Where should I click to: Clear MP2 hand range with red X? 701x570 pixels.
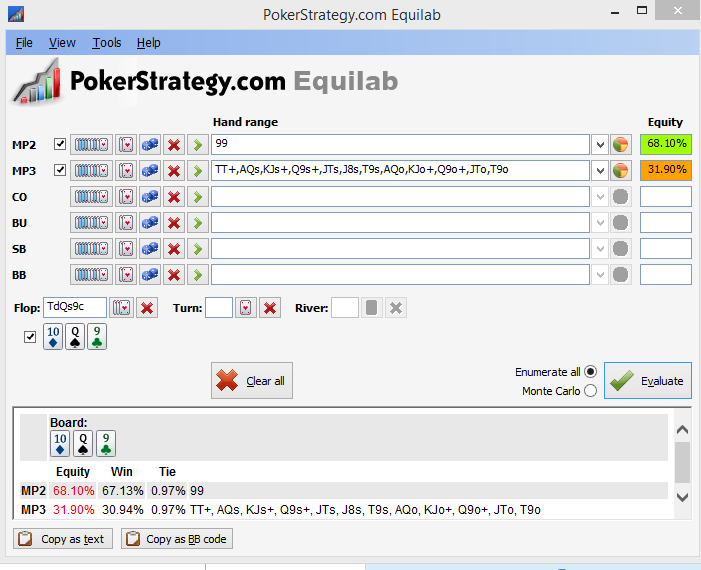click(174, 144)
